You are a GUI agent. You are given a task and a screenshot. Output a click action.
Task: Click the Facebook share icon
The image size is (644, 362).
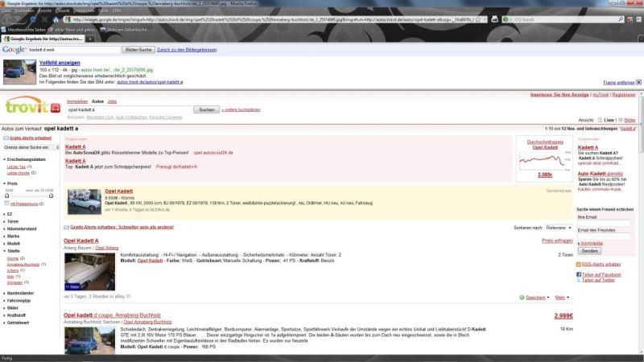[578, 274]
